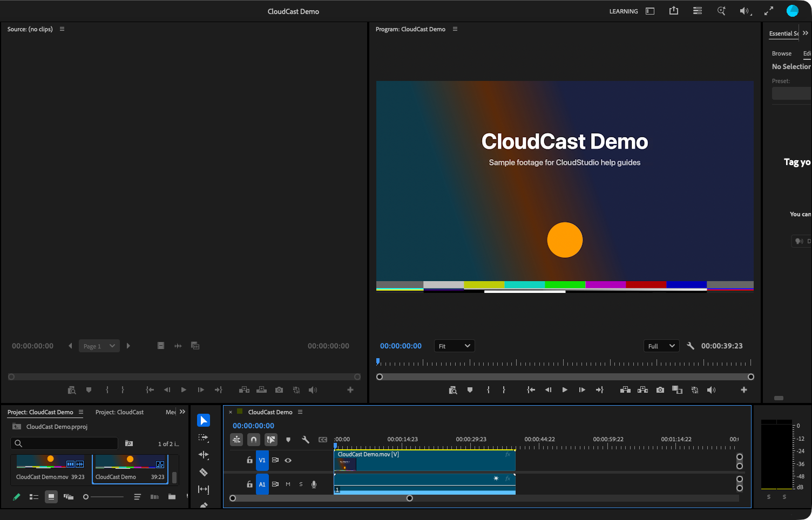
Task: Go to In point in Program monitor
Action: coord(531,390)
